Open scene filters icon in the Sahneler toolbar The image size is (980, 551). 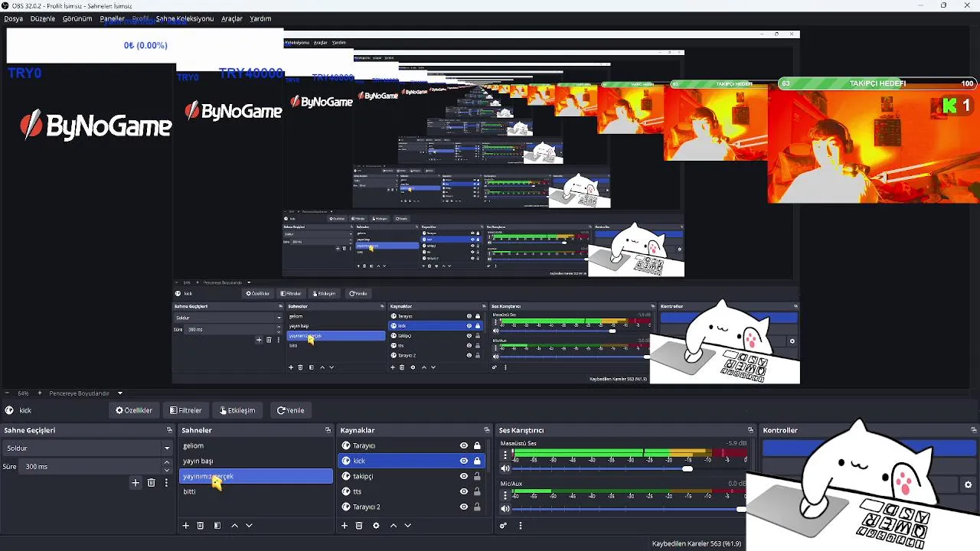(x=217, y=526)
